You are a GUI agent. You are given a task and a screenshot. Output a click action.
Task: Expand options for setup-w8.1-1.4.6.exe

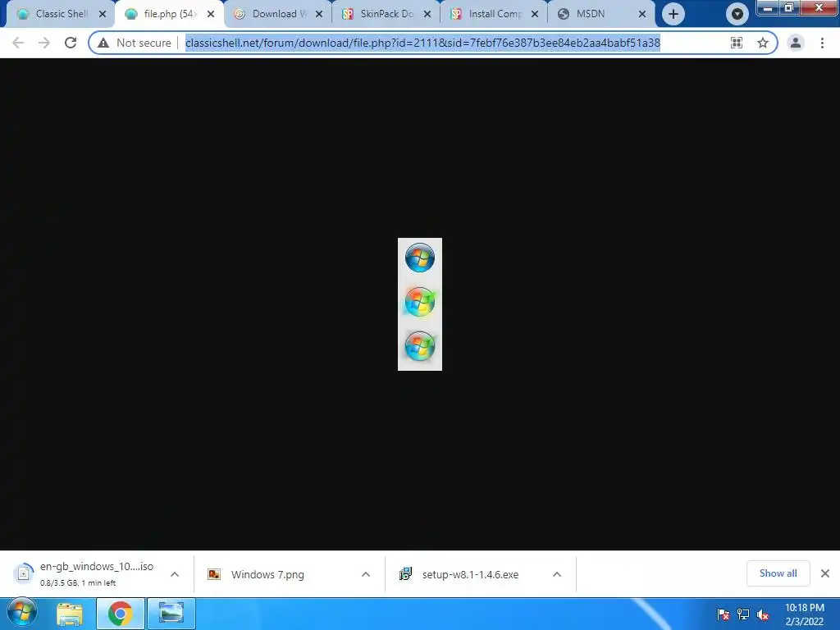pyautogui.click(x=557, y=574)
